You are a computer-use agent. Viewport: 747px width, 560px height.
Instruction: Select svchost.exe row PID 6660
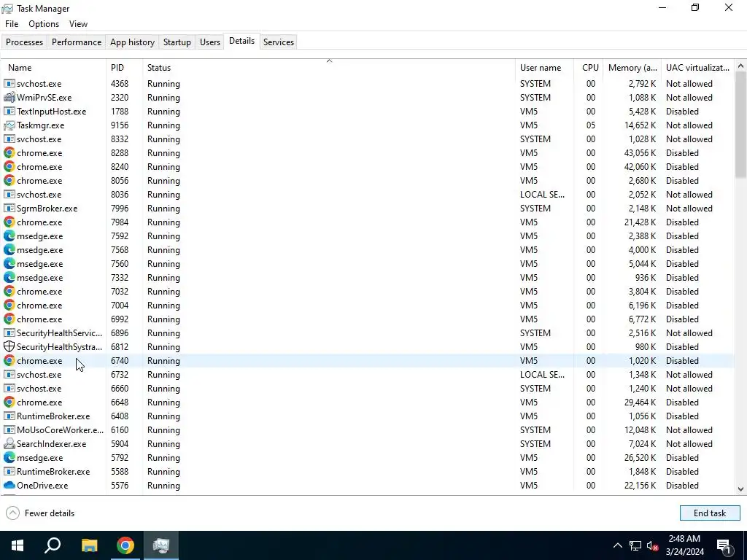(368, 389)
